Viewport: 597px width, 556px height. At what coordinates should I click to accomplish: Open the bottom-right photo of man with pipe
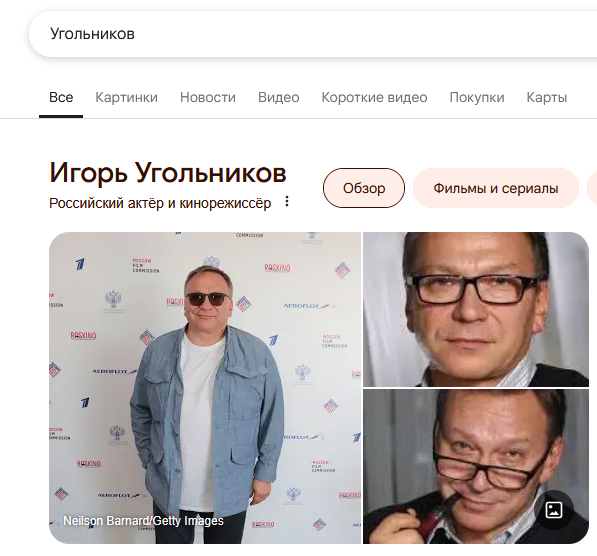click(476, 467)
